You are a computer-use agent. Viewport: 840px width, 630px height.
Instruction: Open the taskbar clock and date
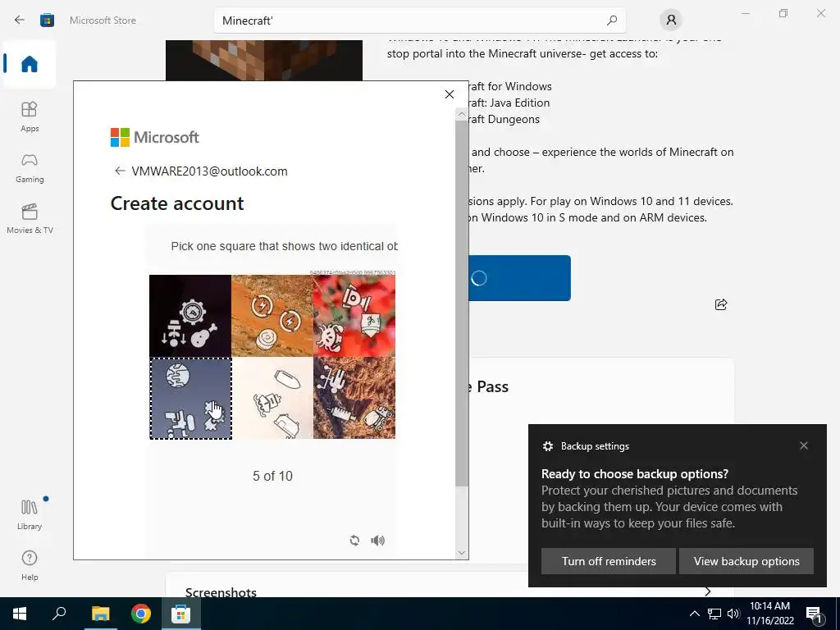769,614
